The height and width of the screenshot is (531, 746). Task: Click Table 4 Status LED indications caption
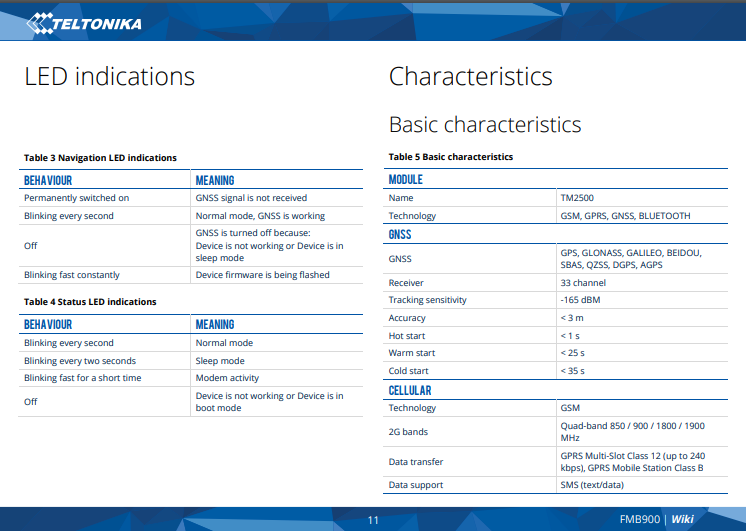pos(90,301)
